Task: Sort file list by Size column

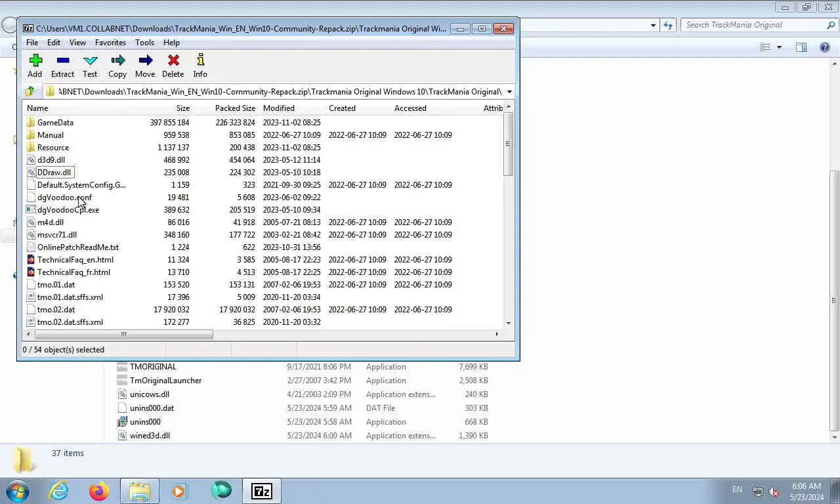Action: [x=183, y=108]
